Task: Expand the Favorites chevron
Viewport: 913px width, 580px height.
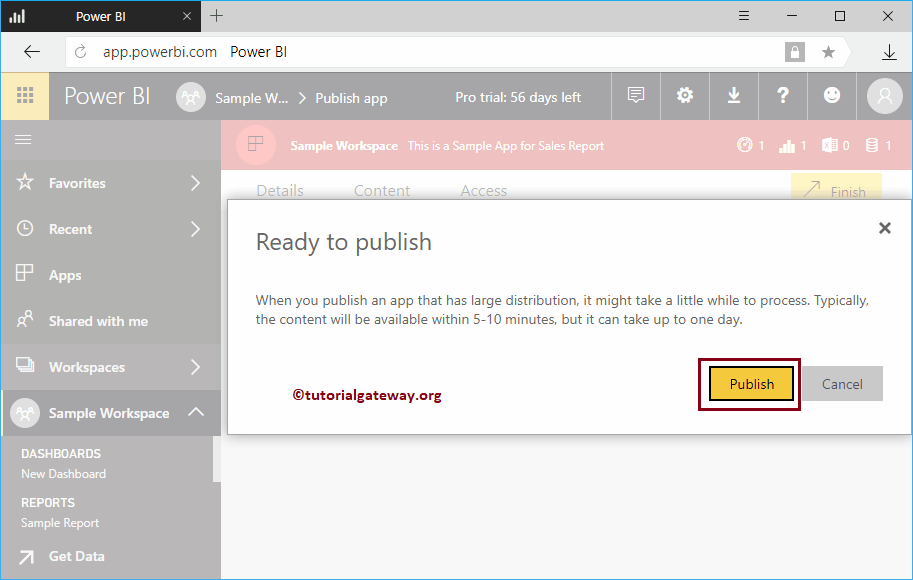Action: (196, 183)
